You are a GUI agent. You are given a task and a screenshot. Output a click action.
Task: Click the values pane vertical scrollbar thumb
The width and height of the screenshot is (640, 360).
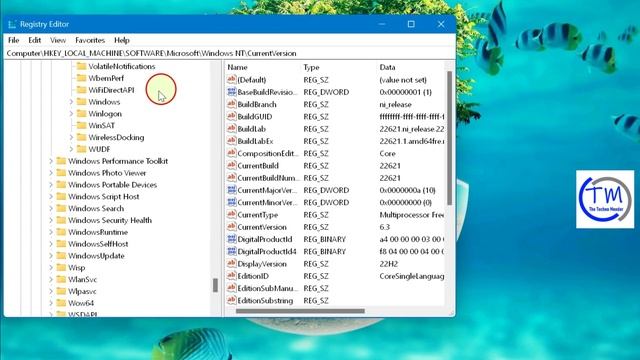(x=449, y=138)
